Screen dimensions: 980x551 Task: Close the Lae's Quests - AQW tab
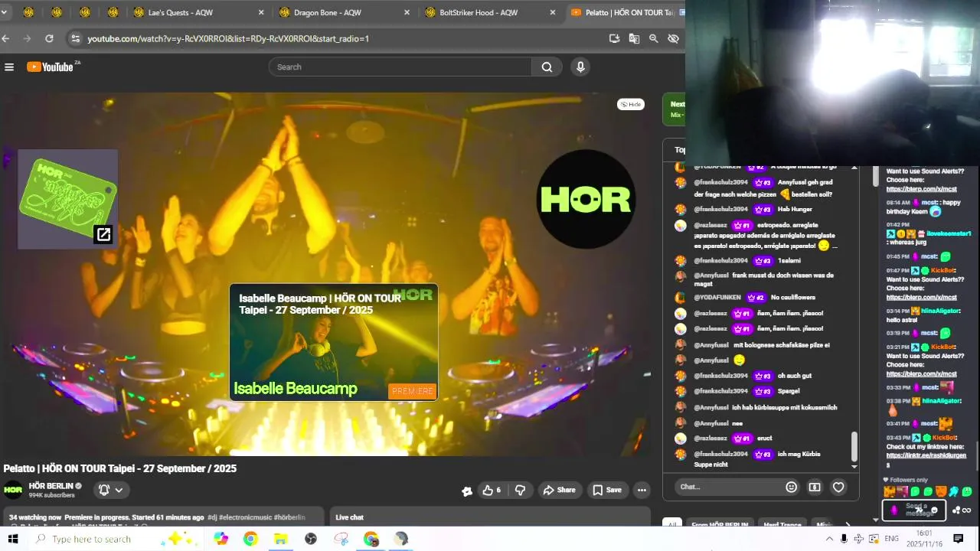(x=261, y=12)
